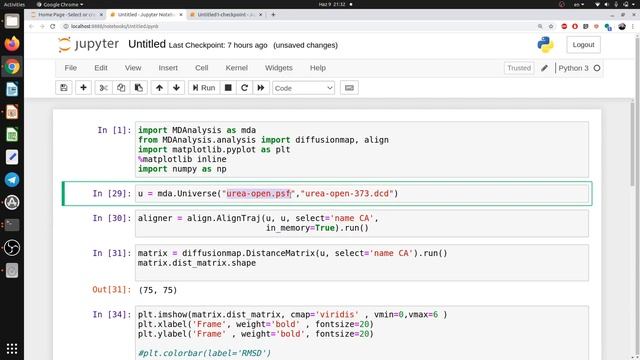Move selected cell down arrow
640x360 pixels.
[176, 88]
